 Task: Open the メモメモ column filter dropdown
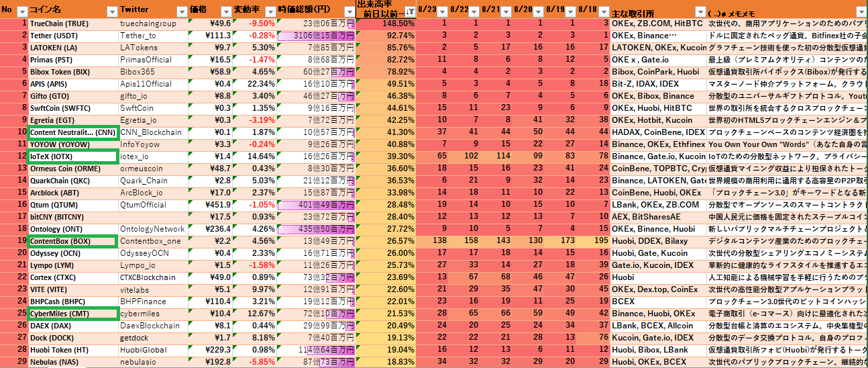tap(861, 11)
